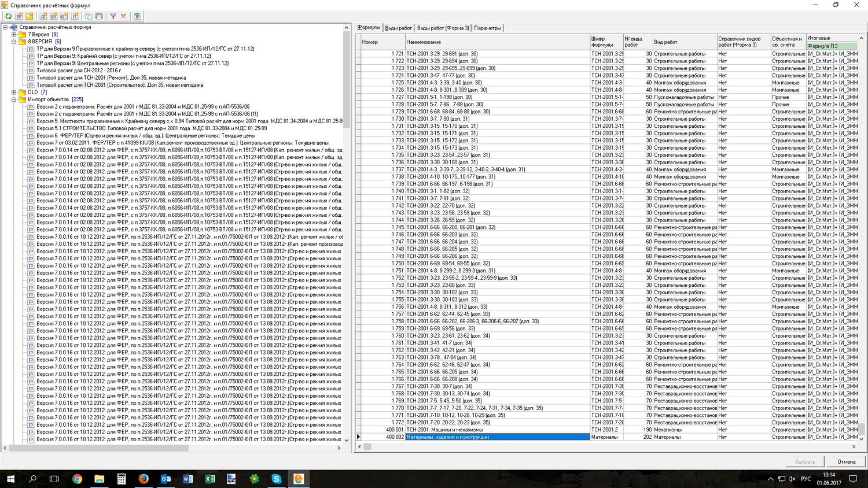Click the filter funnel toolbar icon

pyautogui.click(x=113, y=16)
